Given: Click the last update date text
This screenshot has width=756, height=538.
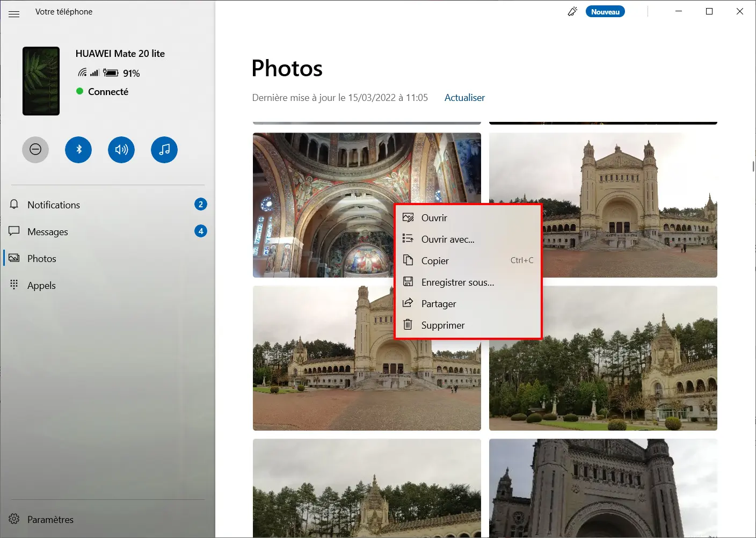Looking at the screenshot, I should coord(340,98).
